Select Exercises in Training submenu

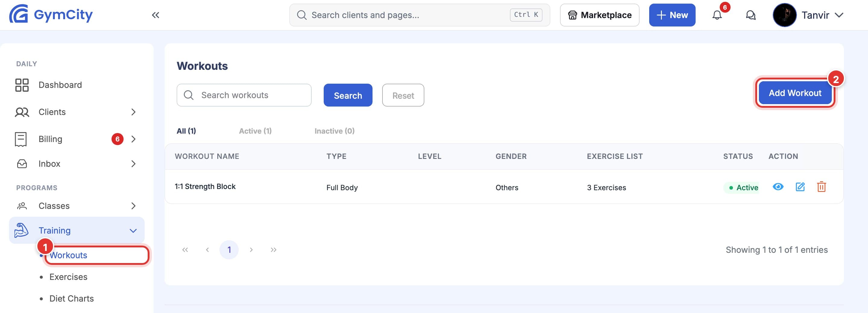(68, 277)
